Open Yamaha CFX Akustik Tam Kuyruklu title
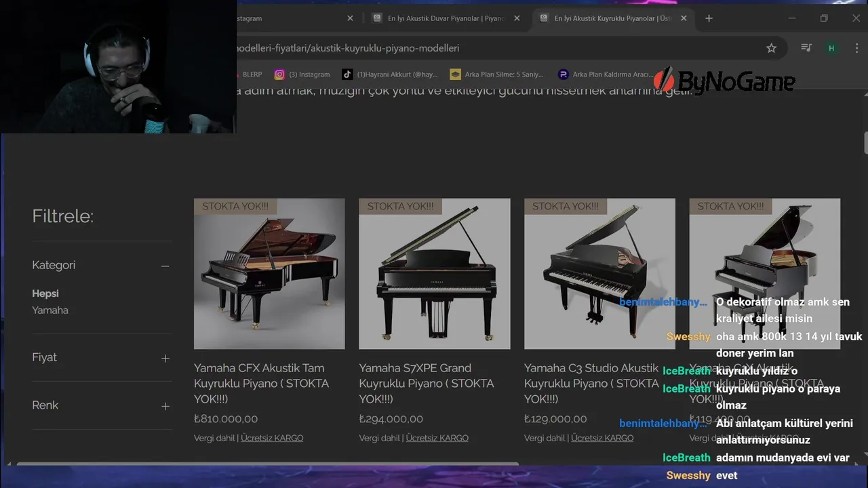Screen dimensions: 868x488 pyautogui.click(x=261, y=384)
